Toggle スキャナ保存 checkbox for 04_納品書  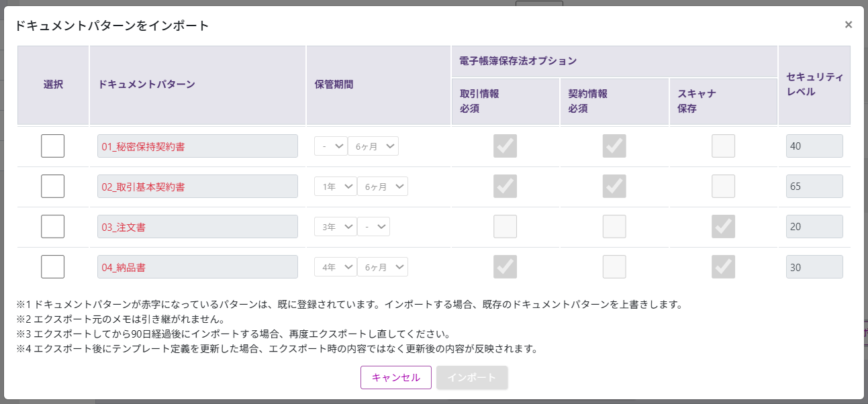tap(723, 267)
